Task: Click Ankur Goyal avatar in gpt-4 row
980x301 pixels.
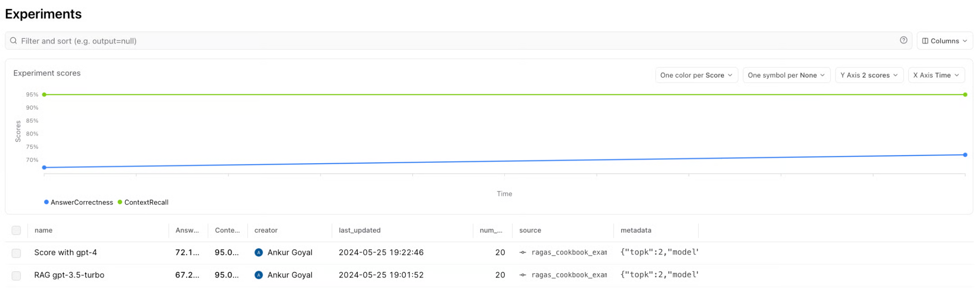Action: (x=259, y=252)
